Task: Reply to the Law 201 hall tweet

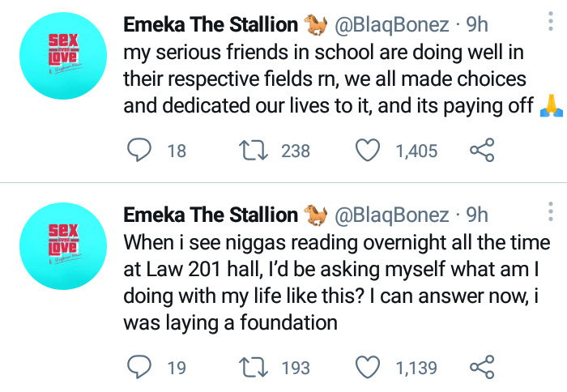Action: click(139, 367)
